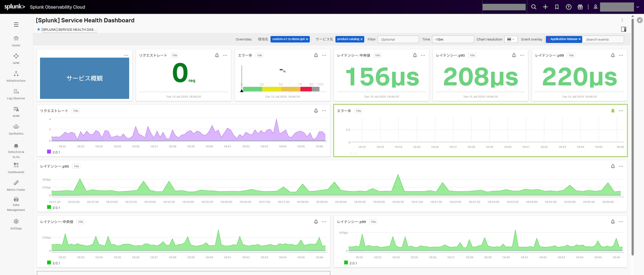Click alert bell on レイテンシー: 中央値 single-value chart
The width and height of the screenshot is (644, 275).
point(415,55)
